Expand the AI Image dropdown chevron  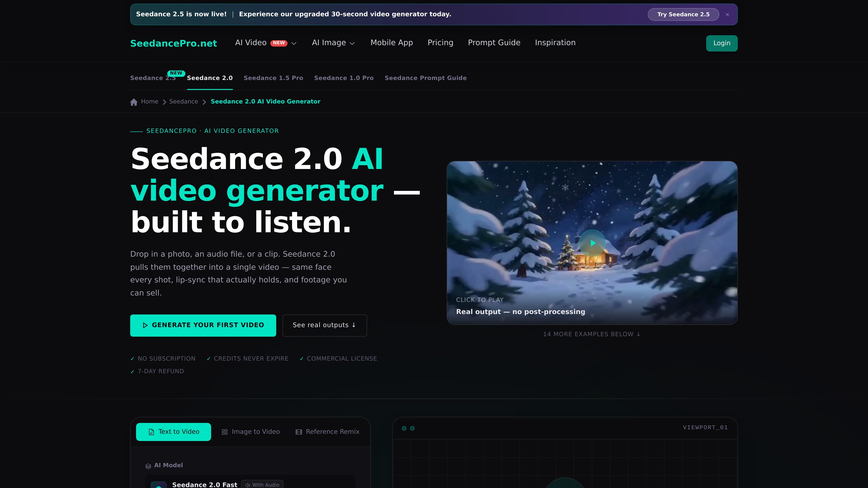pos(352,43)
